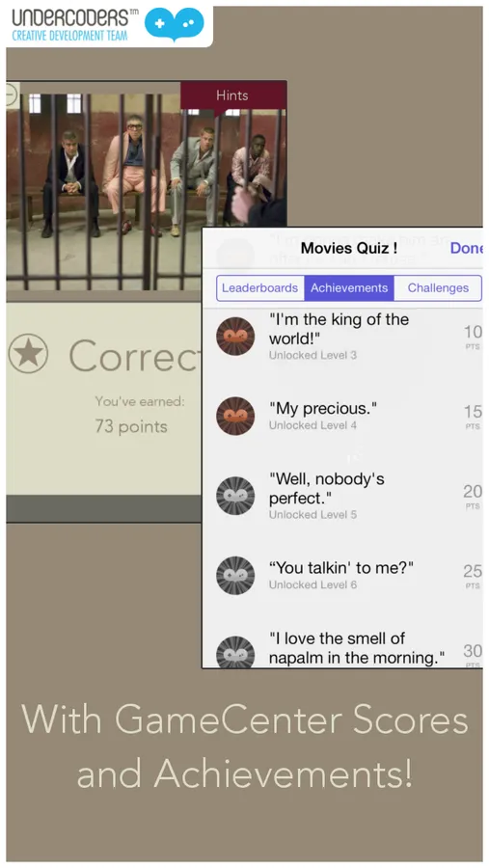This screenshot has height=868, width=489.
Task: Open the Challenges tab
Action: 438,287
